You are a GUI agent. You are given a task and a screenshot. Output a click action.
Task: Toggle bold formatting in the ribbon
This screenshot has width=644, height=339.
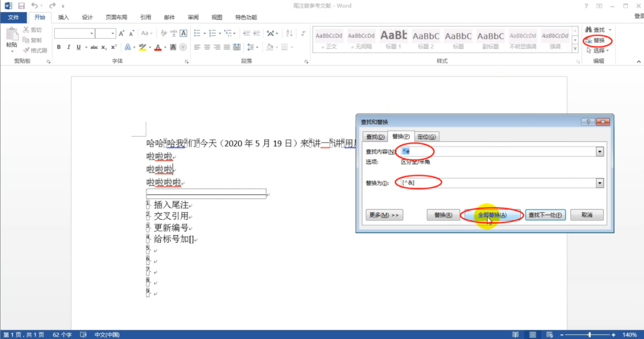pos(59,47)
